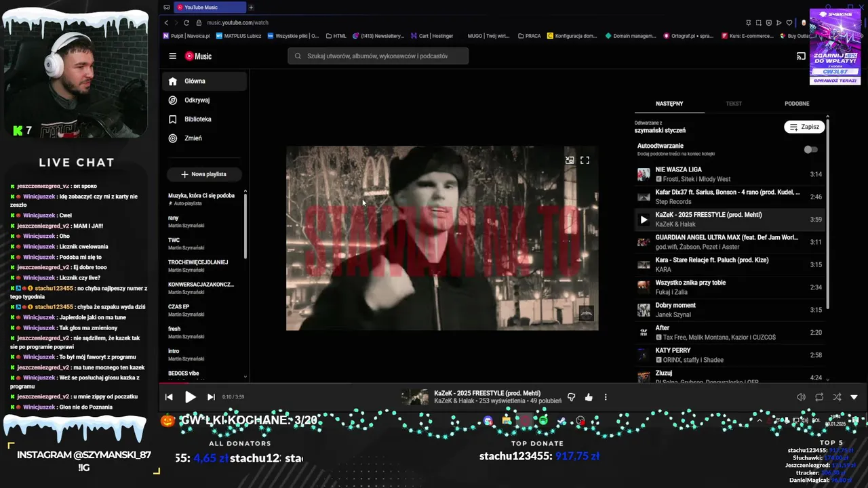The image size is (868, 488).
Task: Open playlist CZAS EP in sidebar
Action: click(x=203, y=310)
